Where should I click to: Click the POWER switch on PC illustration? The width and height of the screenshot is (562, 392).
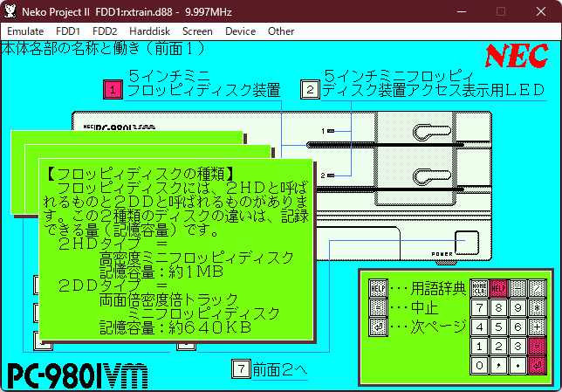467,243
